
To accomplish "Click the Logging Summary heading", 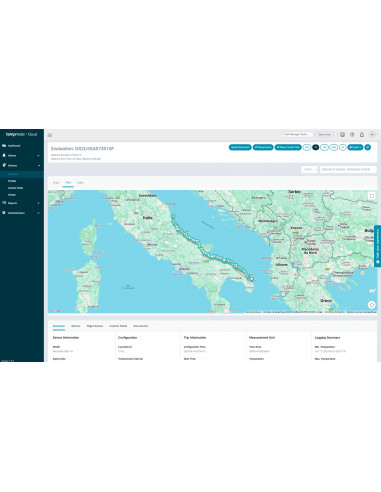I will point(327,338).
